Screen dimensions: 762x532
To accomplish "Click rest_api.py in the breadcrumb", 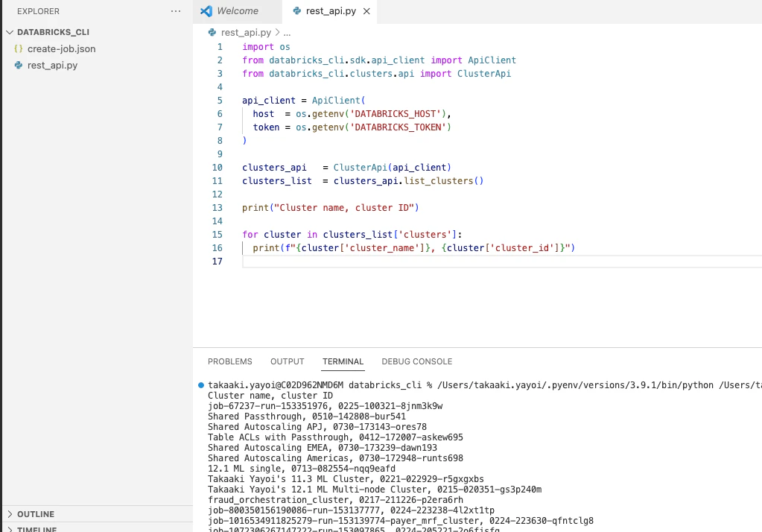I will [x=246, y=33].
